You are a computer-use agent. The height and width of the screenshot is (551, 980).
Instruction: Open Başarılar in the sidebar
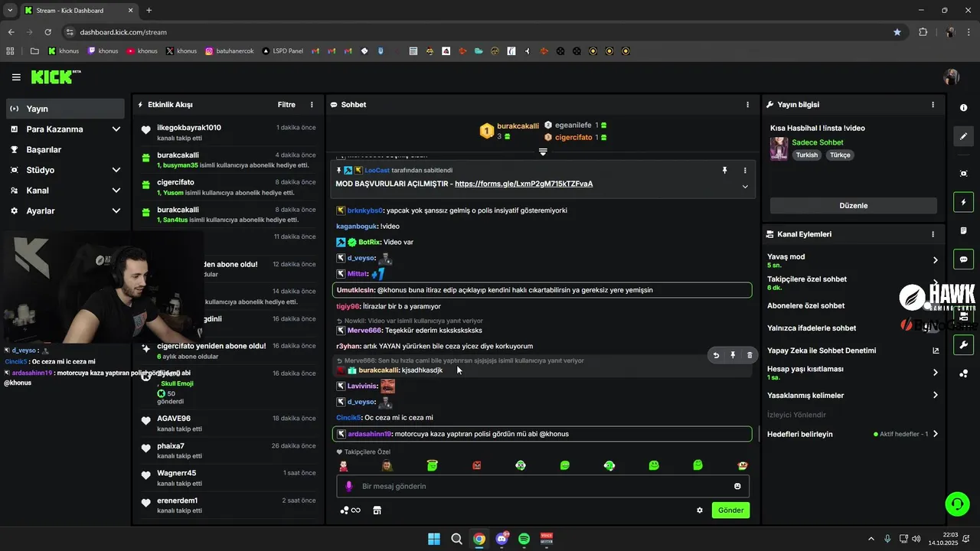coord(65,149)
